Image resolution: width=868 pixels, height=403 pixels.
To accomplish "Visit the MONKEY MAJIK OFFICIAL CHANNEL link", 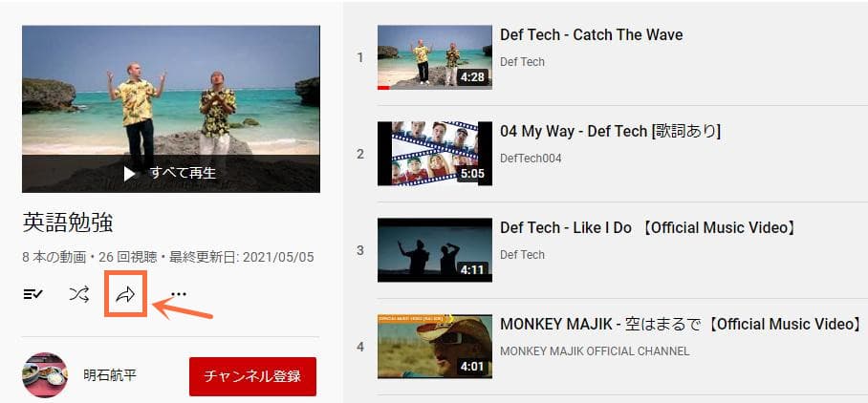I will [595, 351].
